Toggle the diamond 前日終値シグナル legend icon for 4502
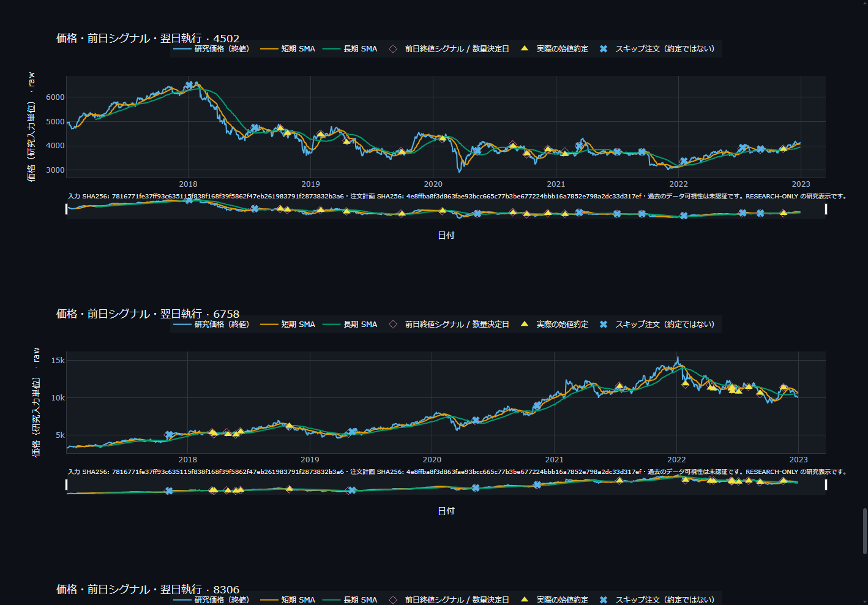Screen dimensions: 868x605 (393, 49)
